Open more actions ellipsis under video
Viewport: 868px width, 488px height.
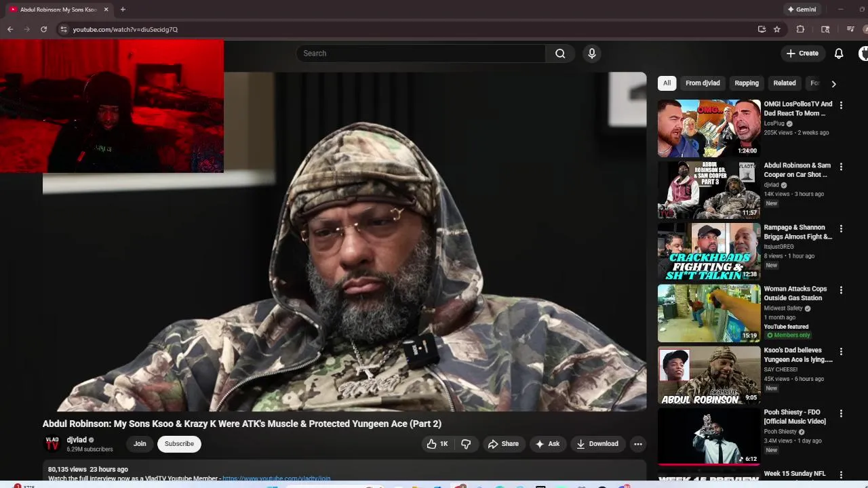[638, 444]
